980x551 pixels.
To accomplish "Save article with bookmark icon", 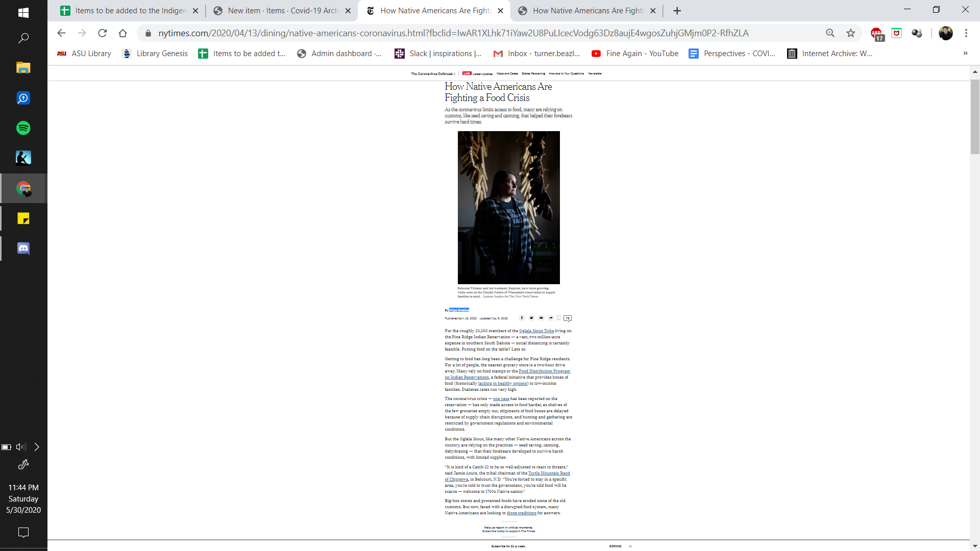I will 559,318.
